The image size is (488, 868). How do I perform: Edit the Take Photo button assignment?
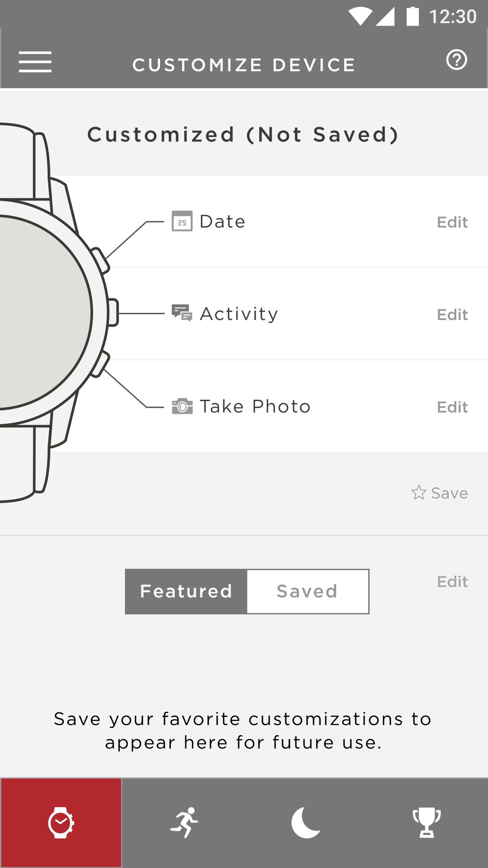[x=452, y=407]
